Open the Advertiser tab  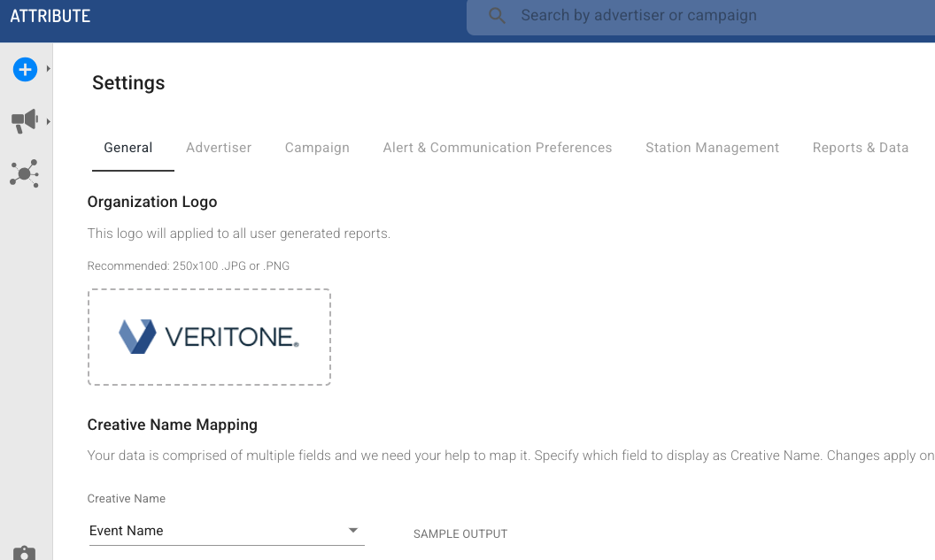point(219,148)
